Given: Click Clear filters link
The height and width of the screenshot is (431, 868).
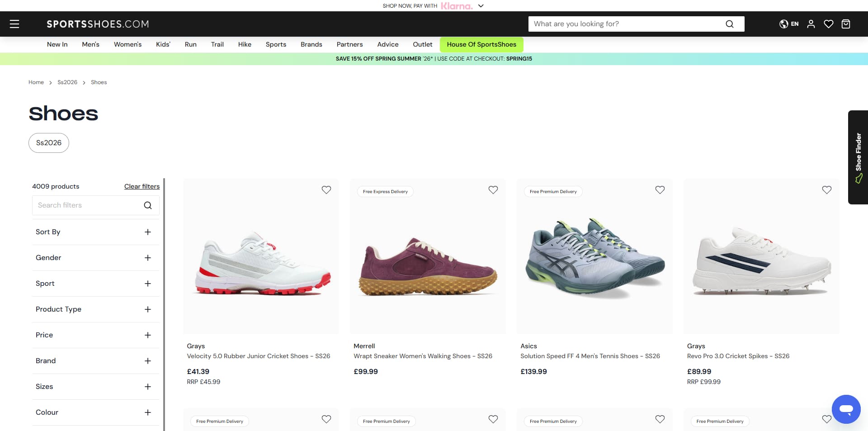Looking at the screenshot, I should click(142, 186).
